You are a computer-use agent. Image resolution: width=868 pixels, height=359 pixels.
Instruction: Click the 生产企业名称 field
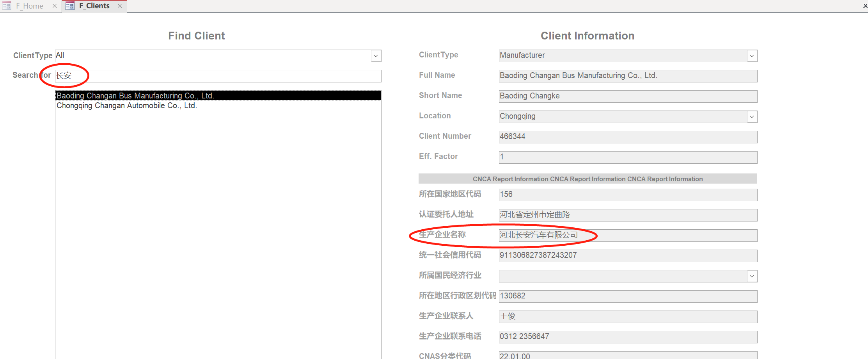(x=628, y=236)
